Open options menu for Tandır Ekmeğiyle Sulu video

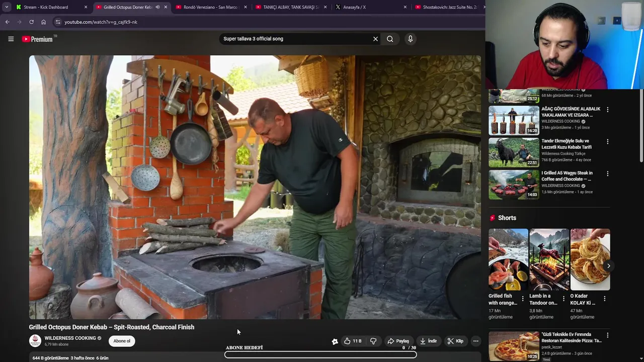pos(607,142)
